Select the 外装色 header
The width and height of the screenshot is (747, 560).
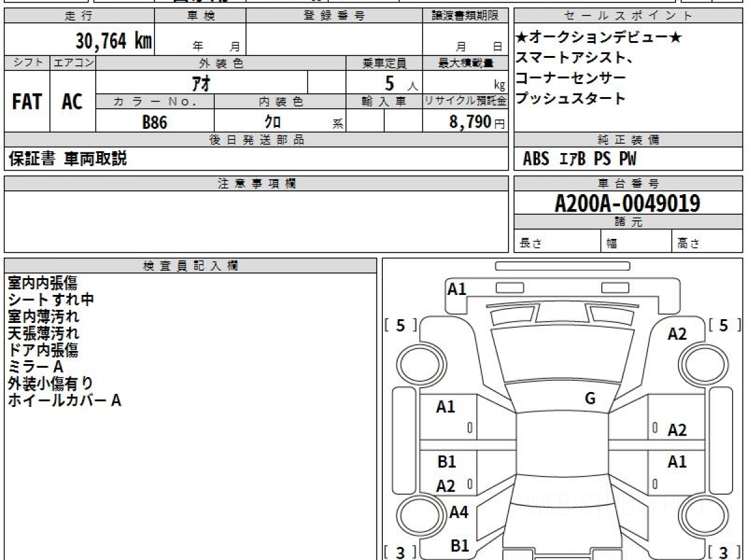point(221,63)
